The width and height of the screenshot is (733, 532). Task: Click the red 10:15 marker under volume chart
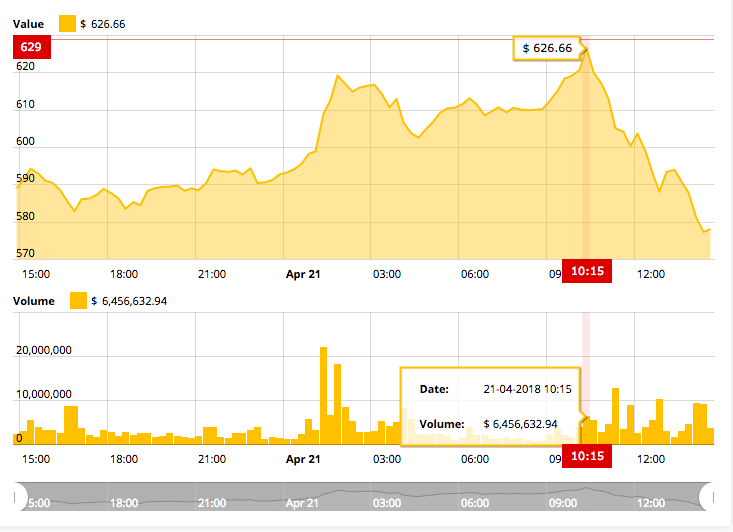586,457
